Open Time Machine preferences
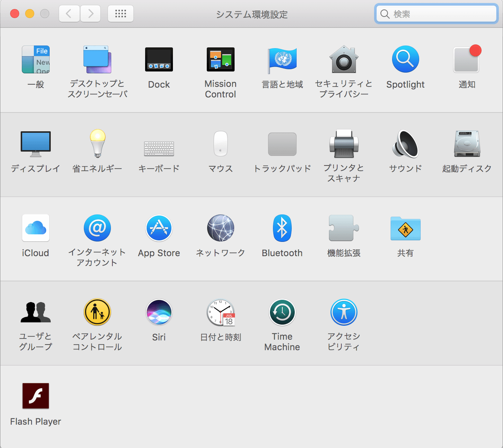The width and height of the screenshot is (503, 448). 282,312
